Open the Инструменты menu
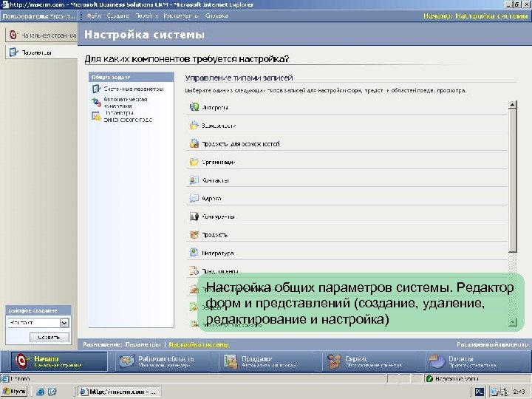Viewport: 532px width, 399px height. click(x=180, y=16)
